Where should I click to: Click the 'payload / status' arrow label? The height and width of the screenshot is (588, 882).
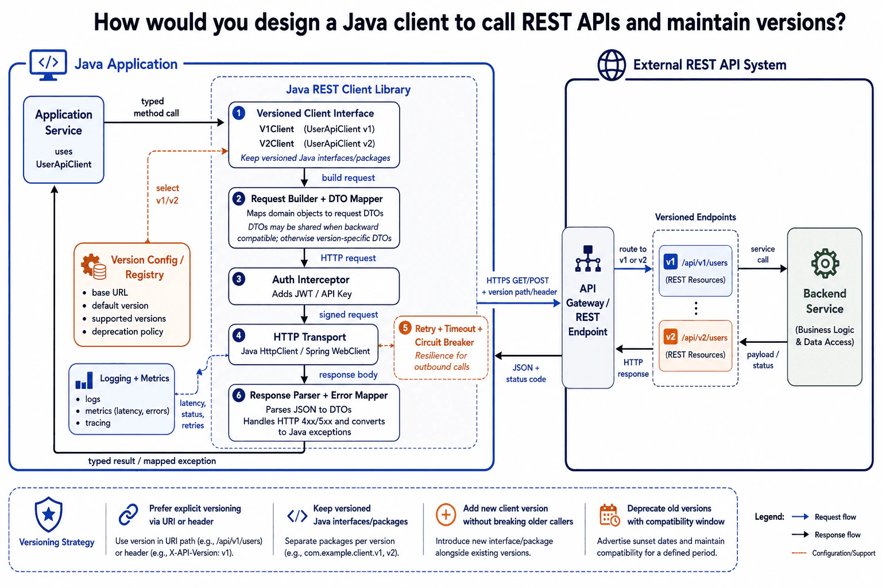tap(763, 360)
